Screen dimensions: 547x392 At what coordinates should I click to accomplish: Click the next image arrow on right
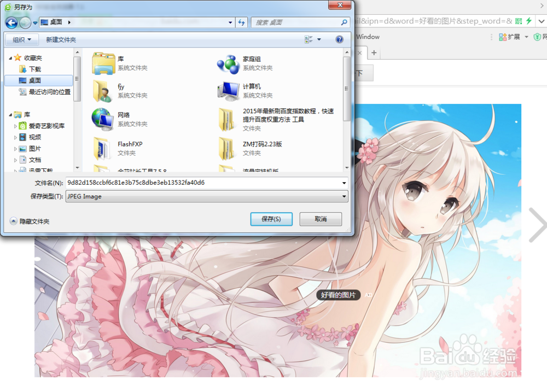pyautogui.click(x=538, y=225)
